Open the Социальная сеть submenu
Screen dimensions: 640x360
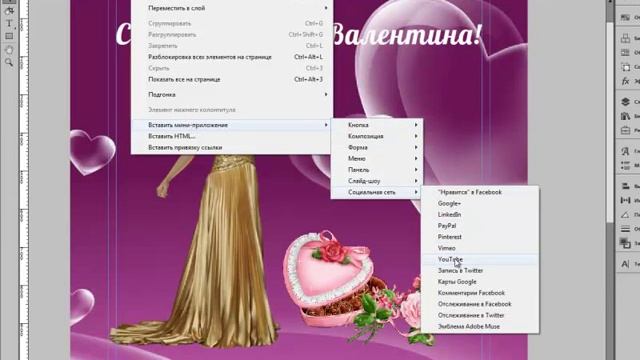point(377,192)
